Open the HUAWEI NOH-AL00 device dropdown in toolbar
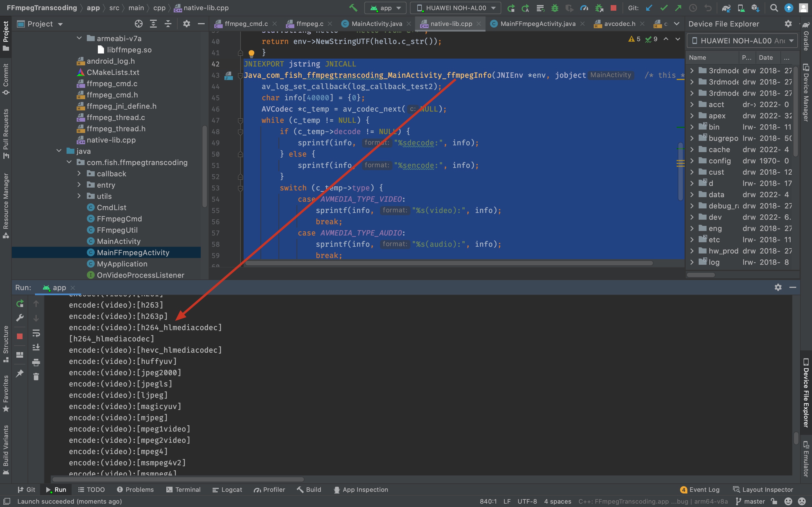The height and width of the screenshot is (507, 812). click(455, 8)
